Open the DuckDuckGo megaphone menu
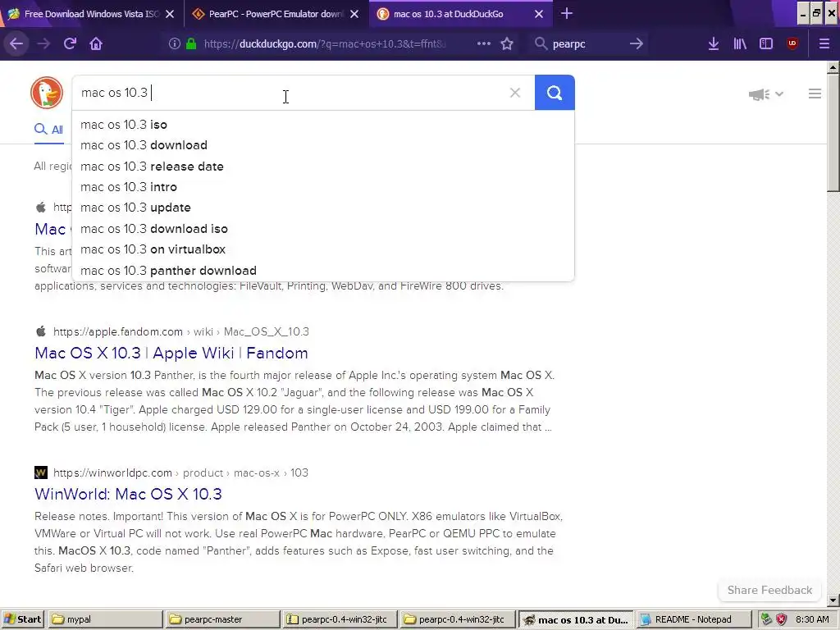Screen dimensions: 840x630 (x=765, y=94)
